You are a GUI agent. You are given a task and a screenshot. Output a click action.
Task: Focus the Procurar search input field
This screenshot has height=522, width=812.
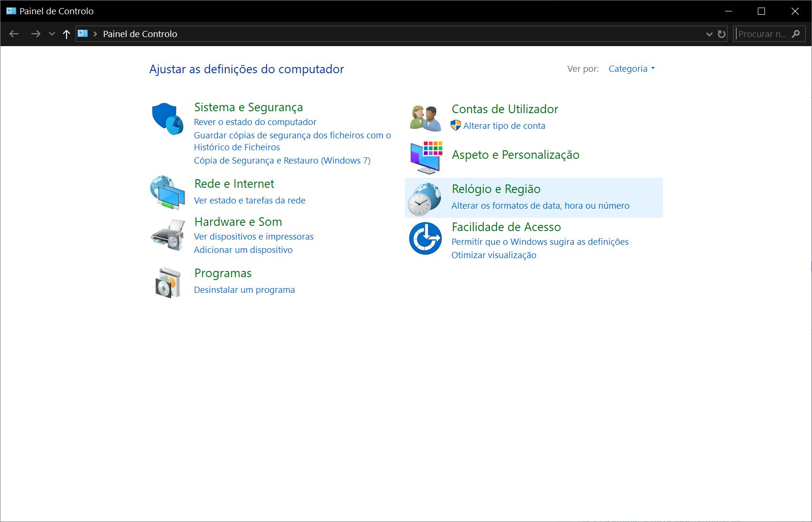click(x=763, y=34)
